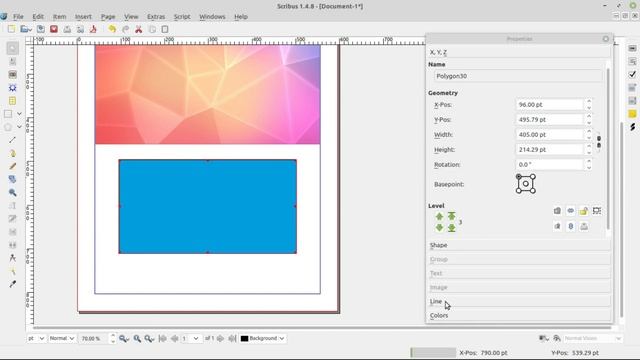
Task: Select the Insert Shape tool
Action: coord(8,114)
